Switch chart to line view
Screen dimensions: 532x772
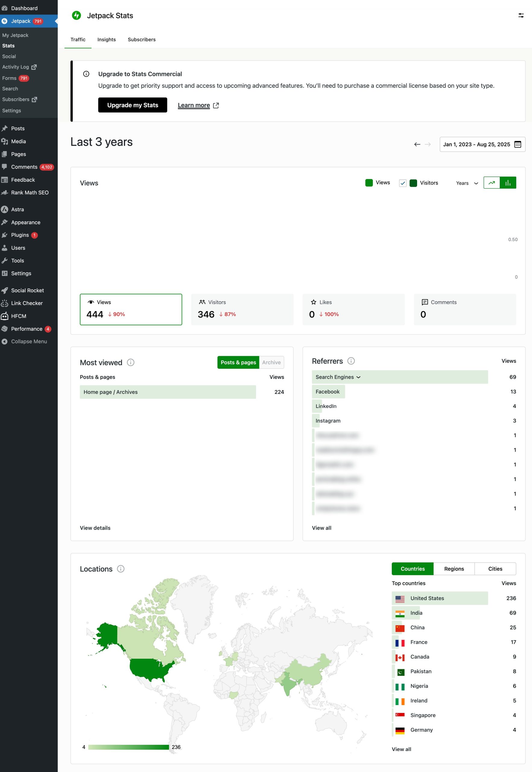tap(492, 183)
